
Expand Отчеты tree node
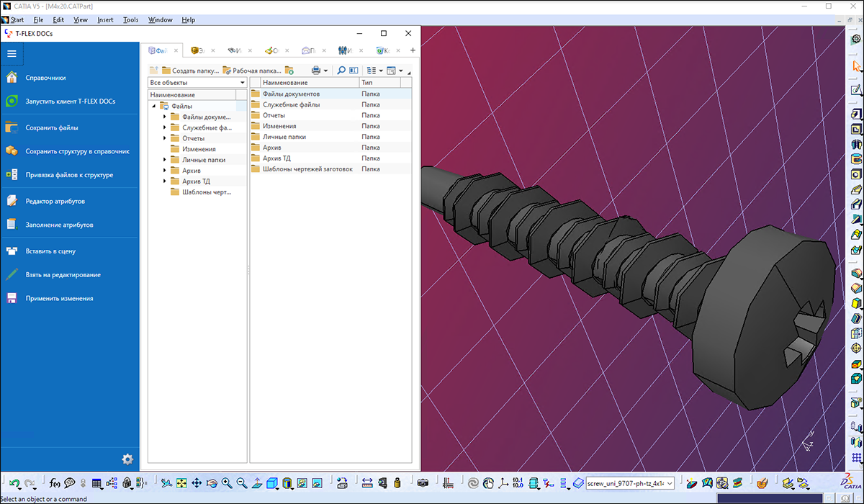click(165, 138)
